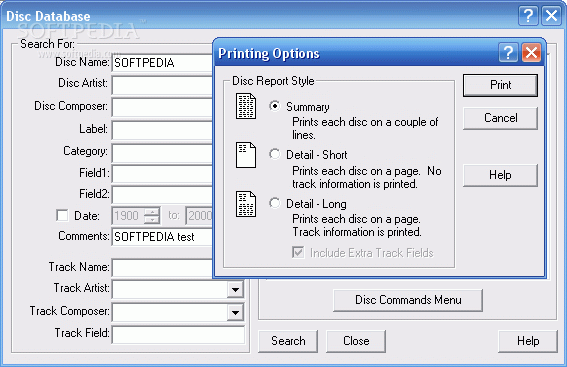Click the Disc Database help question-mark button
Viewport: 567px width, 367px height.
tap(528, 16)
